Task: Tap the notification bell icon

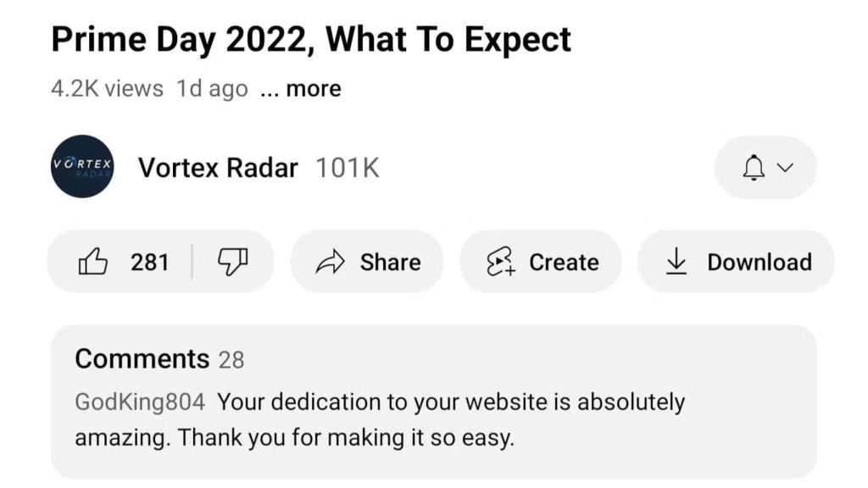Action: tap(753, 168)
